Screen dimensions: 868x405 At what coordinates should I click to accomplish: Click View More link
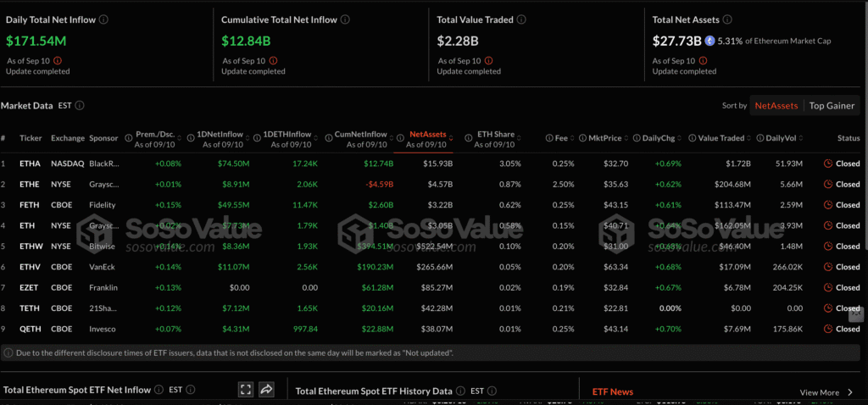click(x=819, y=392)
